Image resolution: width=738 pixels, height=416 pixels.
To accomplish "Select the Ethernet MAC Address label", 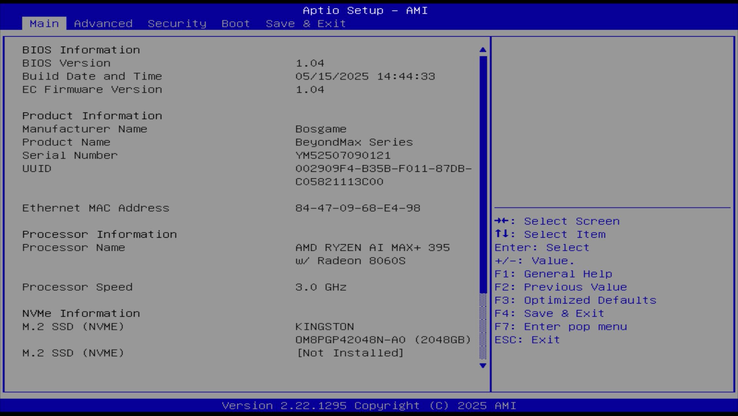I will click(96, 208).
